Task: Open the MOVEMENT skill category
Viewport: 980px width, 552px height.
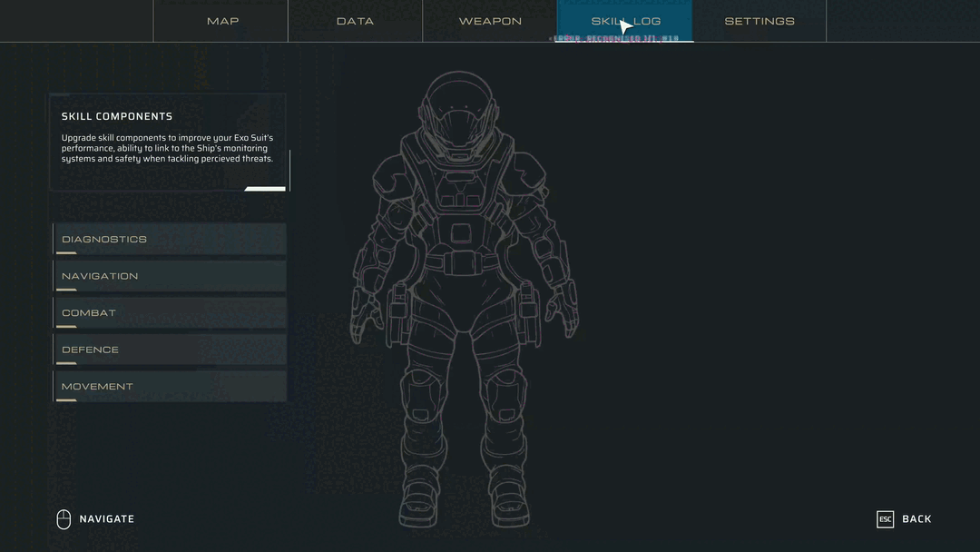Action: click(x=169, y=386)
